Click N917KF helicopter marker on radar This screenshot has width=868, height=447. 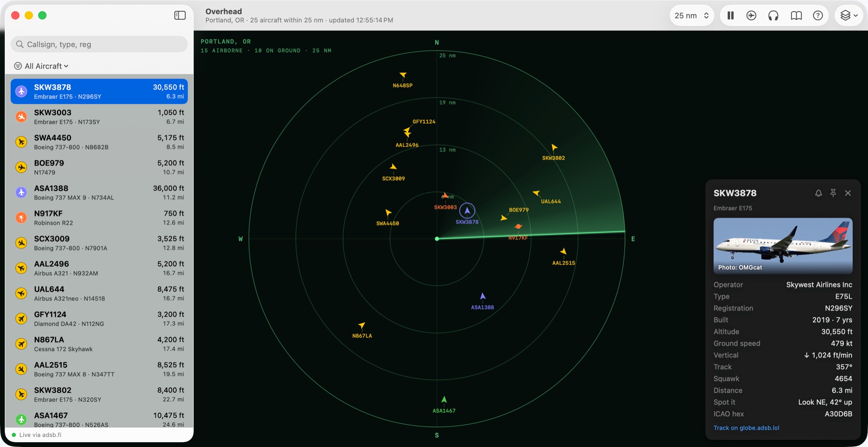tap(518, 227)
